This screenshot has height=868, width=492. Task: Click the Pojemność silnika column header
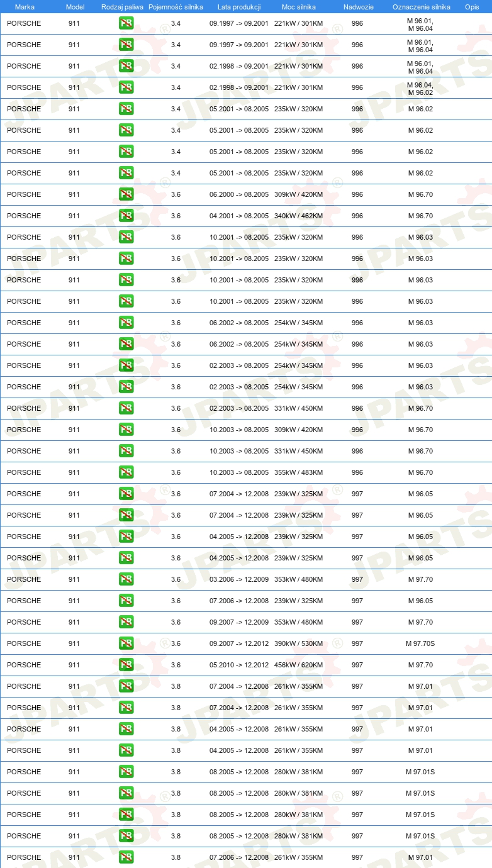(176, 7)
